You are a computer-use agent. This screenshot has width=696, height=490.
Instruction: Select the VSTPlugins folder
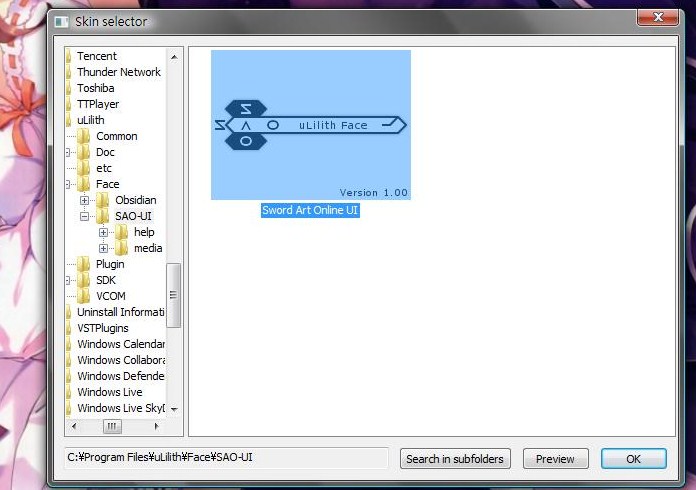point(103,328)
